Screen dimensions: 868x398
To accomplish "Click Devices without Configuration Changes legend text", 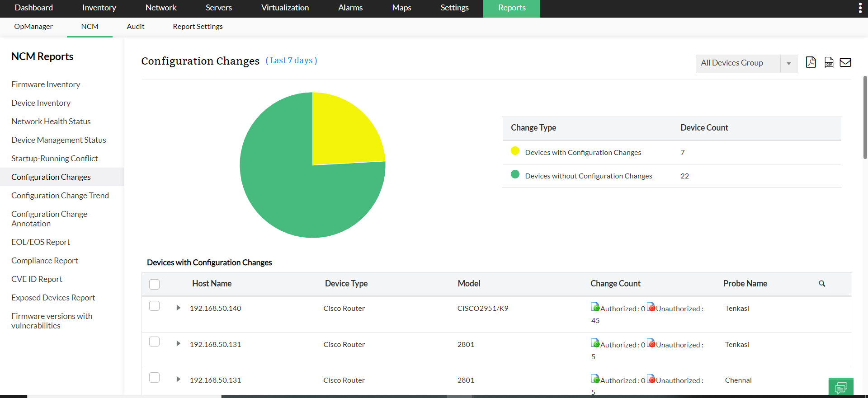I will (x=589, y=176).
